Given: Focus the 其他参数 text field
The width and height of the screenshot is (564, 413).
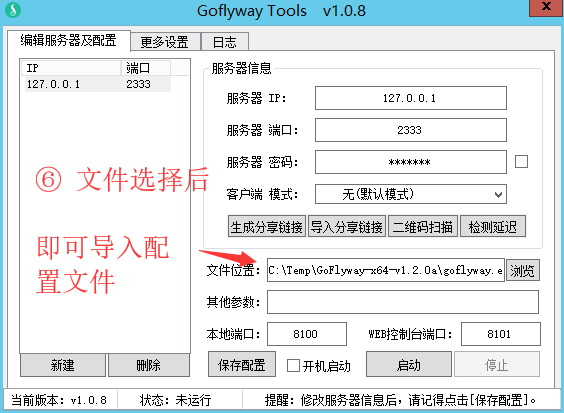Looking at the screenshot, I should 403,302.
